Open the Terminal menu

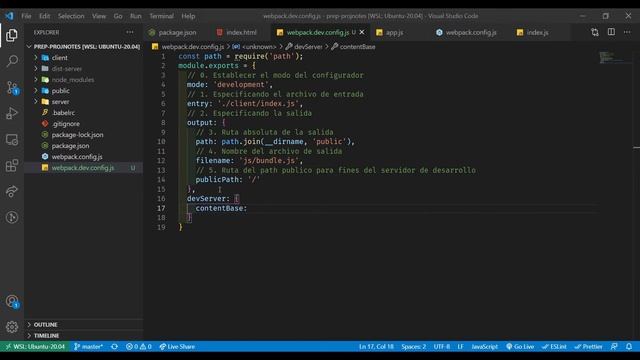(x=161, y=16)
